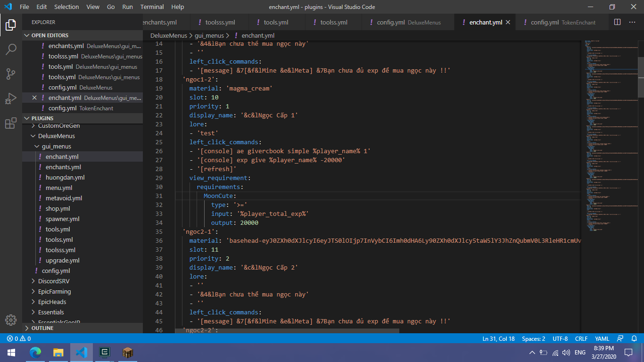Screen dimensions: 644x362
Task: Open the Manage gear settings
Action: click(11, 320)
